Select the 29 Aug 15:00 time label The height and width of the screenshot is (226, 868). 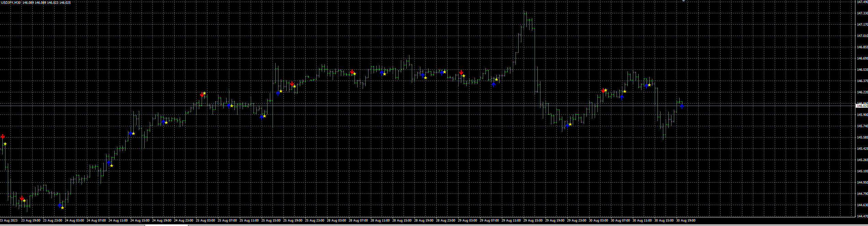(x=533, y=221)
